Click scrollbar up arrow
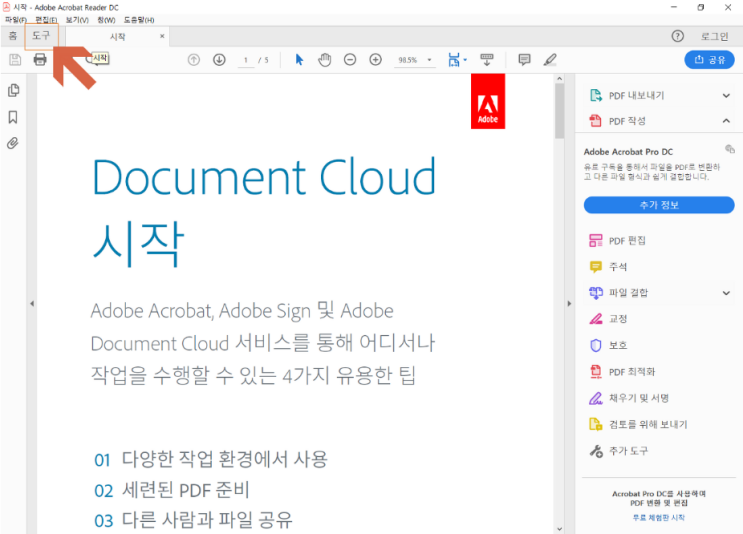Screen dimensions: 743x534 [x=559, y=79]
